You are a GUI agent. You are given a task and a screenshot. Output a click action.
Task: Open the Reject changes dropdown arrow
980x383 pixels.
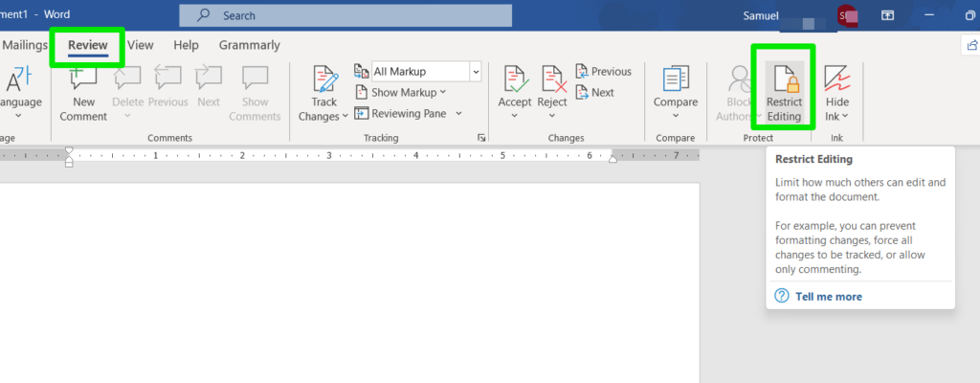point(552,116)
